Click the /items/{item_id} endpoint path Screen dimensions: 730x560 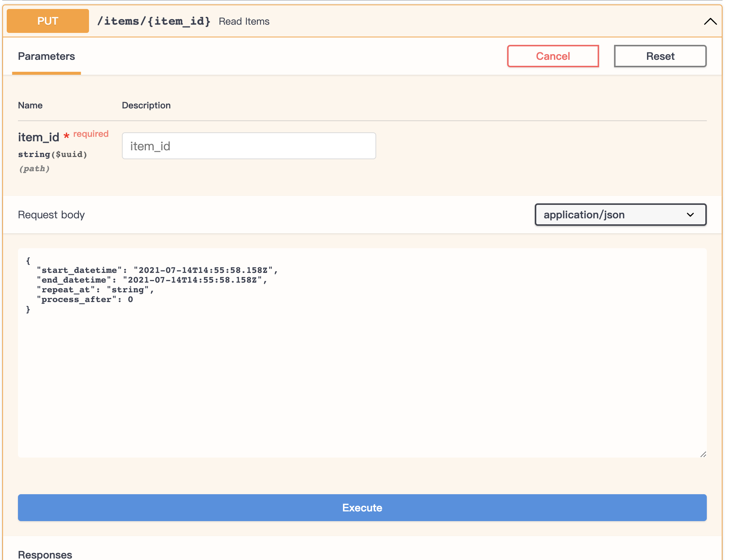click(x=154, y=21)
